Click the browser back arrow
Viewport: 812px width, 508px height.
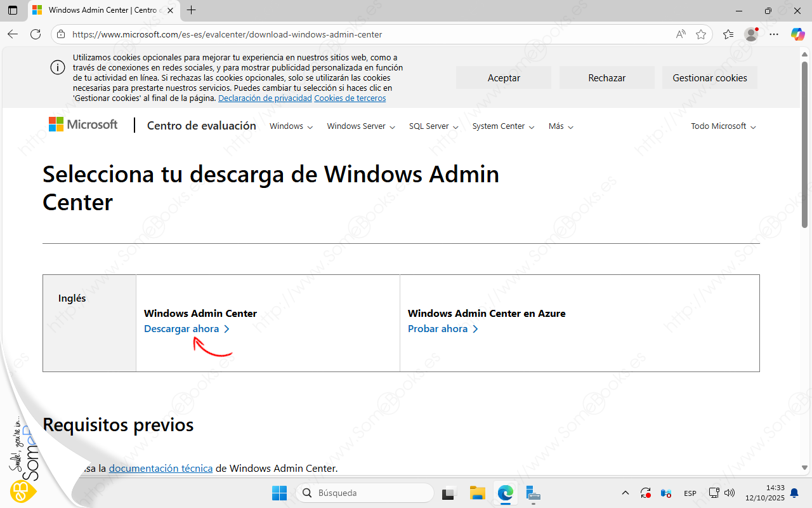(13, 34)
